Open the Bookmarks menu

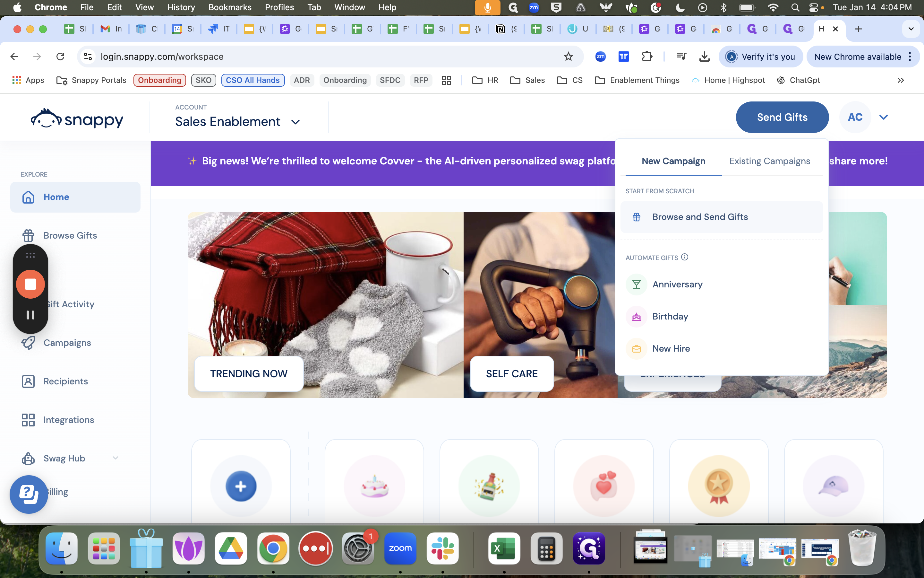pyautogui.click(x=230, y=7)
